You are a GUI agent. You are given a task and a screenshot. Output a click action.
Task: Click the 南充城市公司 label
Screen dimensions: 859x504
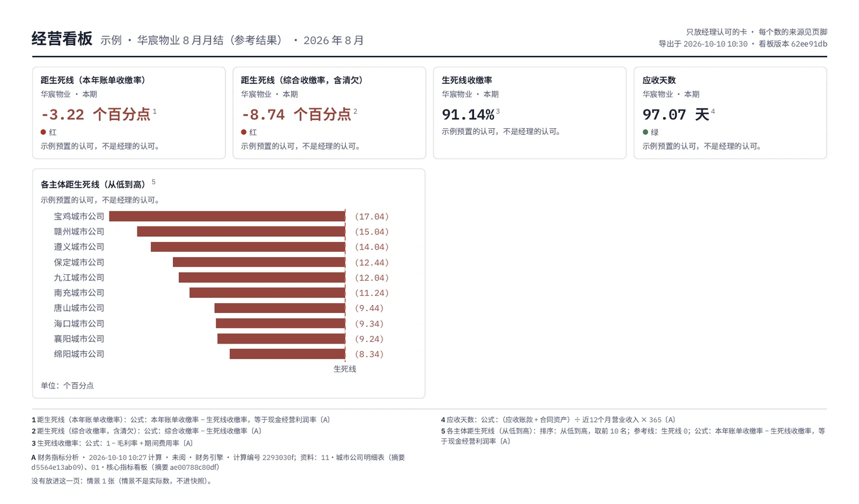pyautogui.click(x=79, y=293)
